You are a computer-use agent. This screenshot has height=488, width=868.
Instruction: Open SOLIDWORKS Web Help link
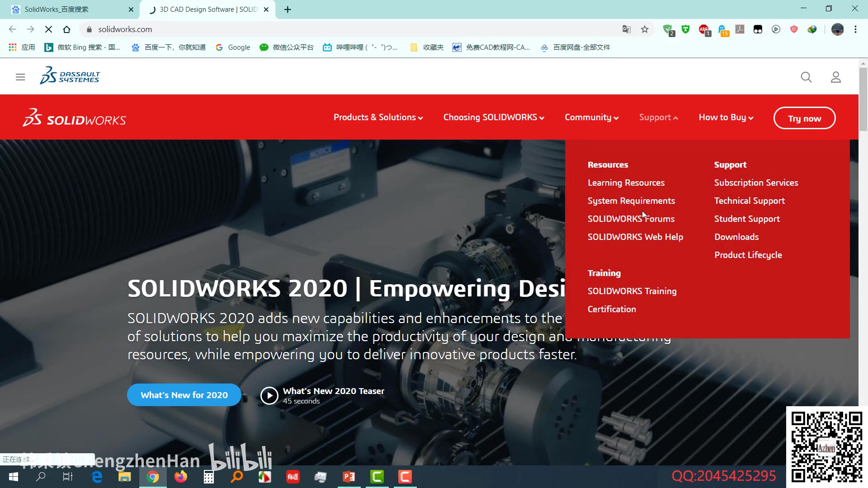click(x=635, y=237)
